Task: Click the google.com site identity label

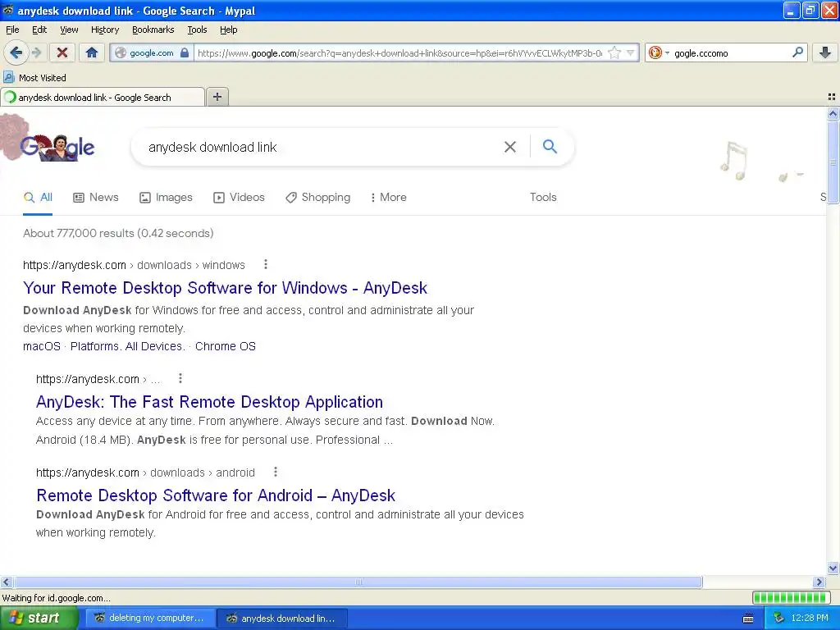Action: [152, 53]
